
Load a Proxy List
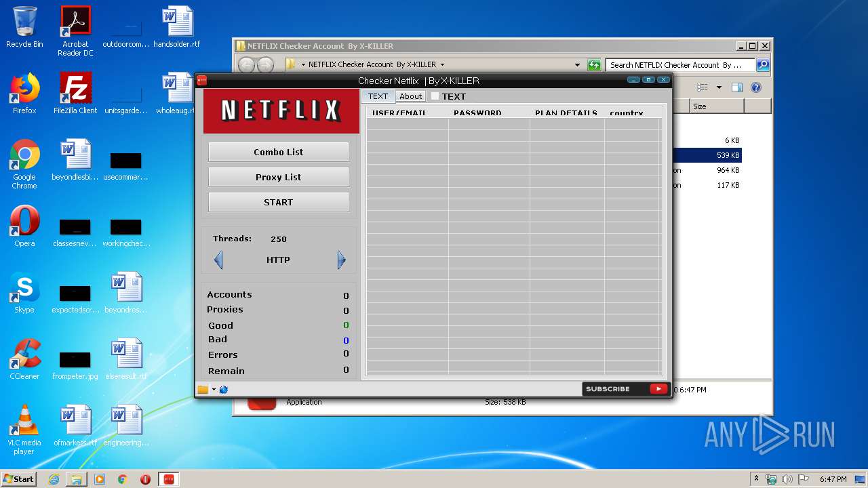[279, 177]
